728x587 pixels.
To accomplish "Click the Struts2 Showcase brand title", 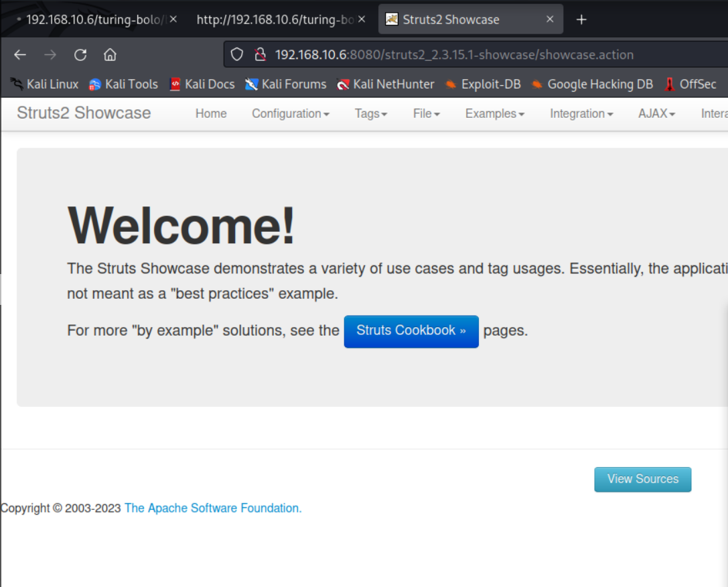I will click(x=84, y=113).
